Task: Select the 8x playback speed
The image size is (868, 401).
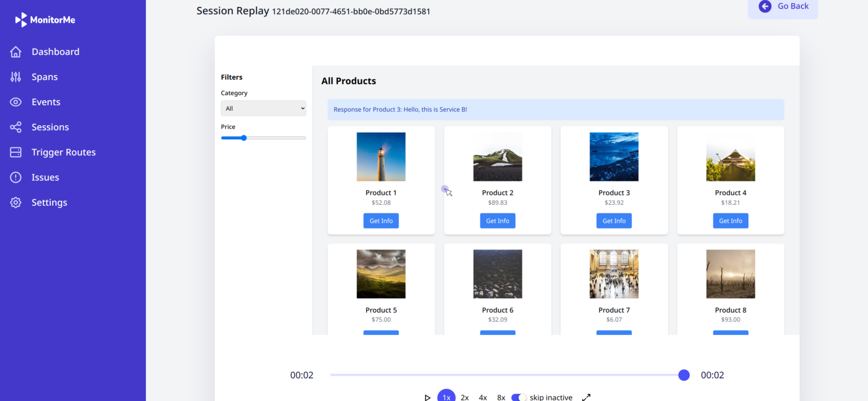Action: tap(501, 397)
